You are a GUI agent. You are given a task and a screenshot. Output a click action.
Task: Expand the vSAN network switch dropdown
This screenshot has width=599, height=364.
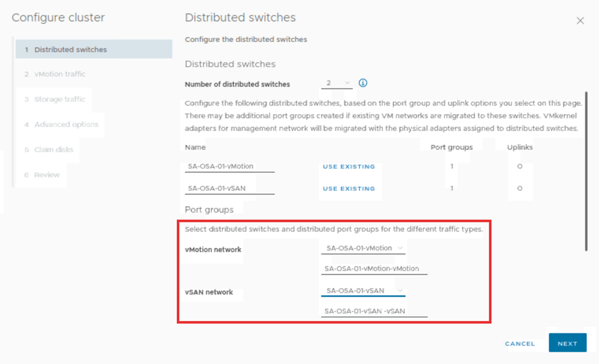click(363, 290)
